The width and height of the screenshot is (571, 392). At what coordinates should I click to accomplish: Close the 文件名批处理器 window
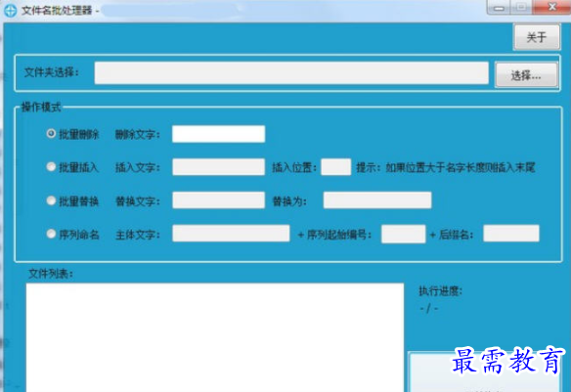click(x=551, y=7)
